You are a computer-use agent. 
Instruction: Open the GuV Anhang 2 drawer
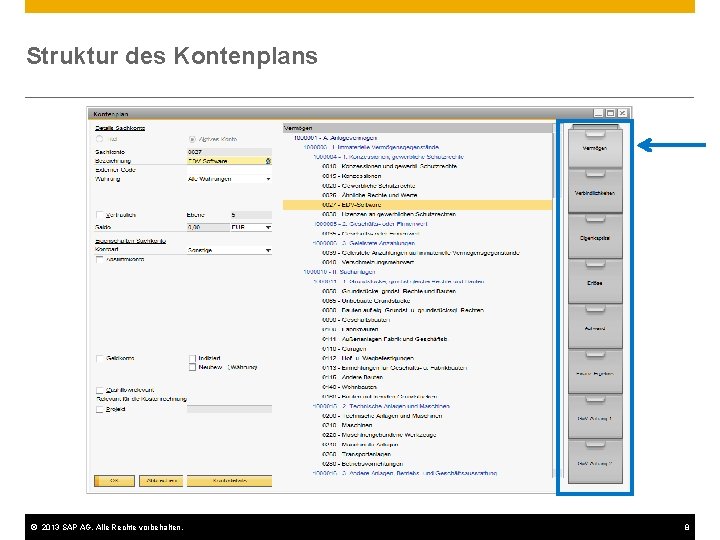595,462
